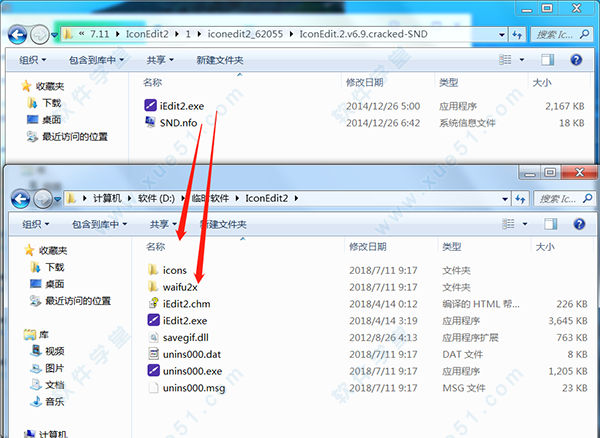Open 组织 menu in lower window
The height and width of the screenshot is (438, 600).
36,224
